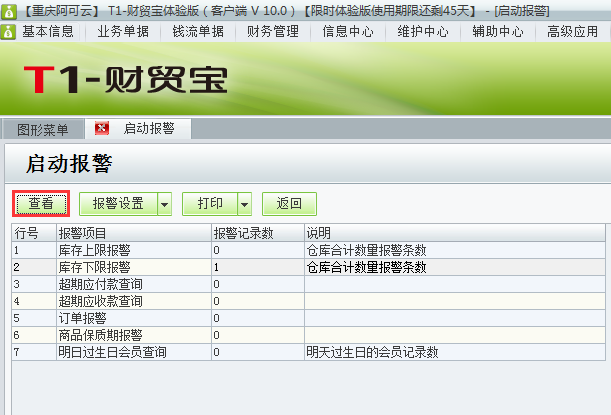Image resolution: width=611 pixels, height=415 pixels.
Task: Open the 辅助中心 menu
Action: point(498,32)
